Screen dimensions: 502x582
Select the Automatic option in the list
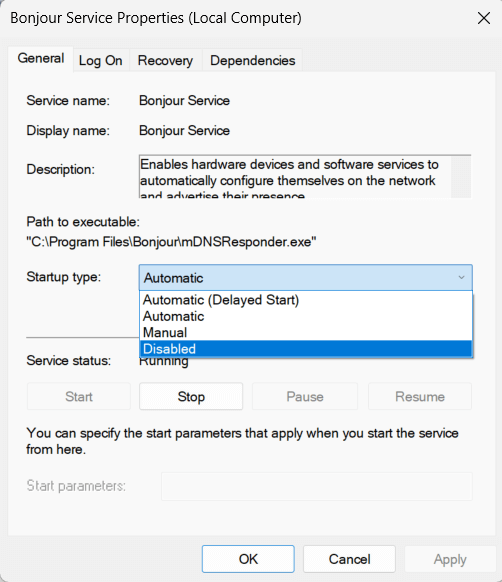click(306, 316)
